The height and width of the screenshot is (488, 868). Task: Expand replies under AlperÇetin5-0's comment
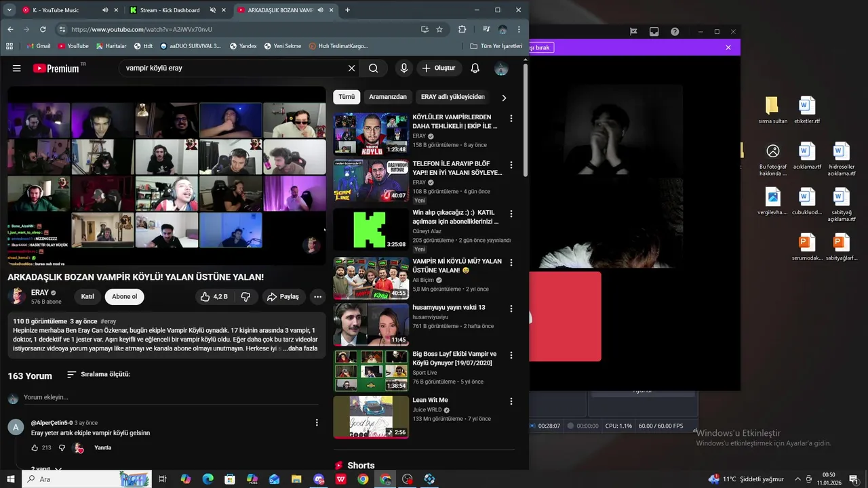point(46,468)
